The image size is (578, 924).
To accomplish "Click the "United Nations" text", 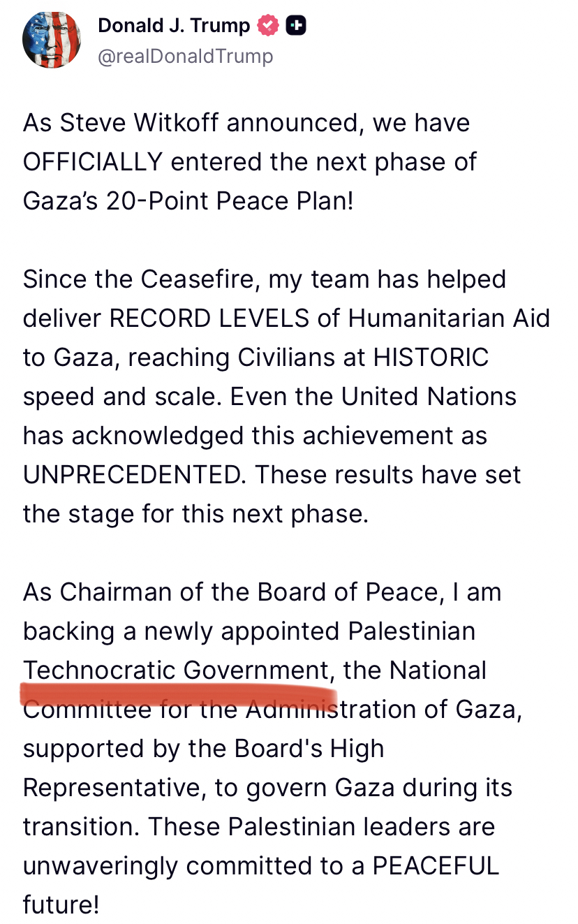I will [x=429, y=397].
